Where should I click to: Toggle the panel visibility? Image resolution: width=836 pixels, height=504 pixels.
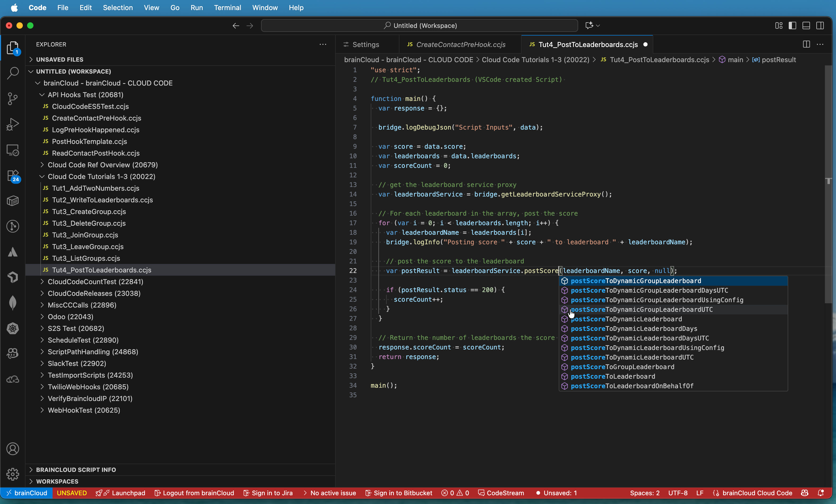[806, 25]
